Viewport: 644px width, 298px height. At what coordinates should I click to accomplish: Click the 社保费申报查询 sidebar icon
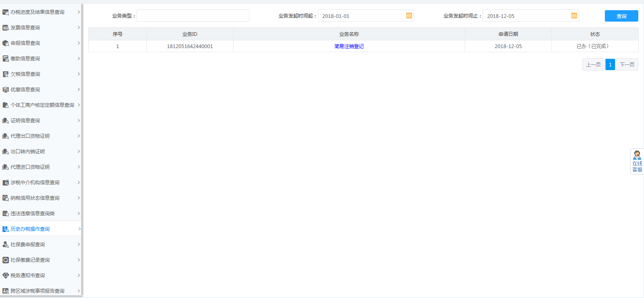(x=6, y=245)
